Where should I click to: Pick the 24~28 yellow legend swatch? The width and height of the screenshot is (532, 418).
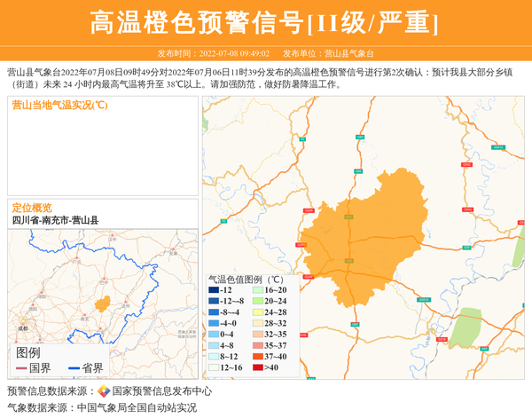click(258, 312)
